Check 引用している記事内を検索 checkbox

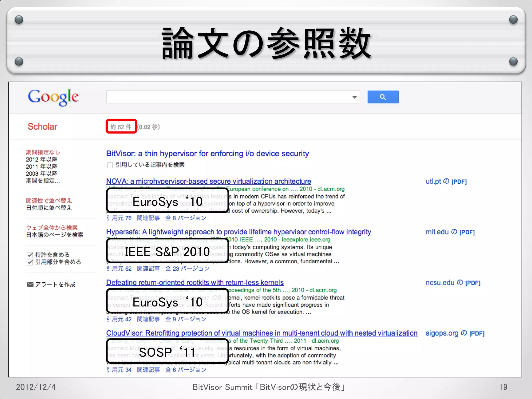pyautogui.click(x=110, y=165)
